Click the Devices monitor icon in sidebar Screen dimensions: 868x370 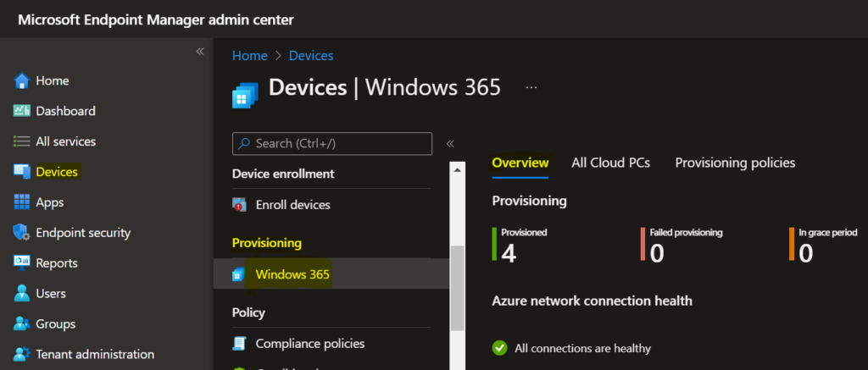21,172
